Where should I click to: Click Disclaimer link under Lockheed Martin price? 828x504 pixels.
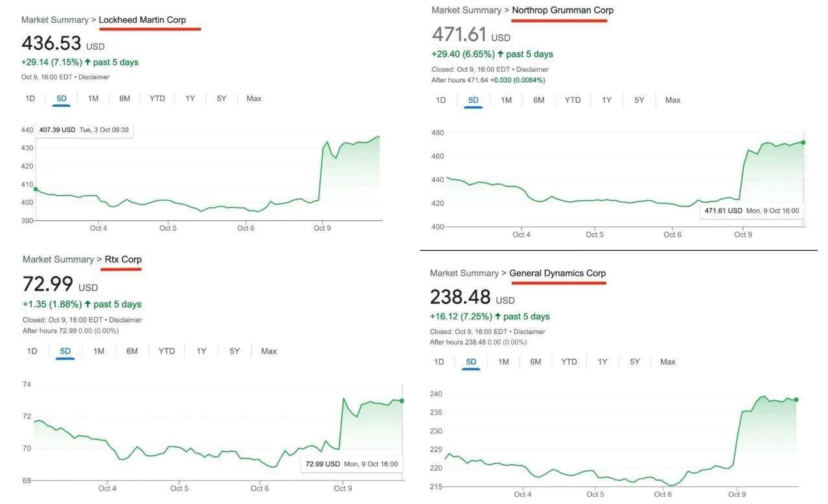94,77
